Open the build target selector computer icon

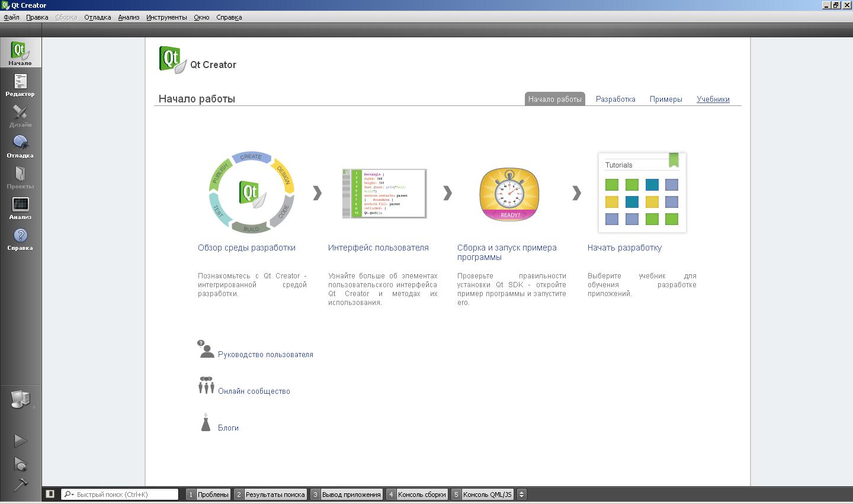pyautogui.click(x=20, y=400)
